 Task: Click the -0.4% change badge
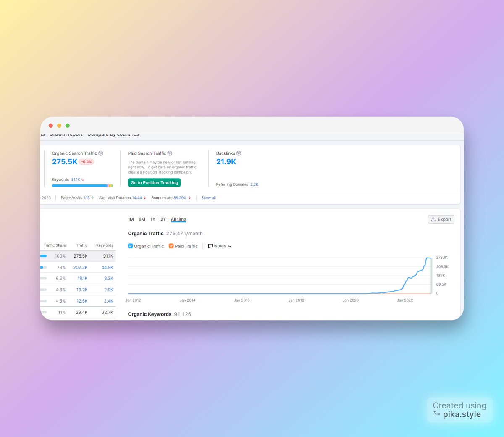click(87, 162)
